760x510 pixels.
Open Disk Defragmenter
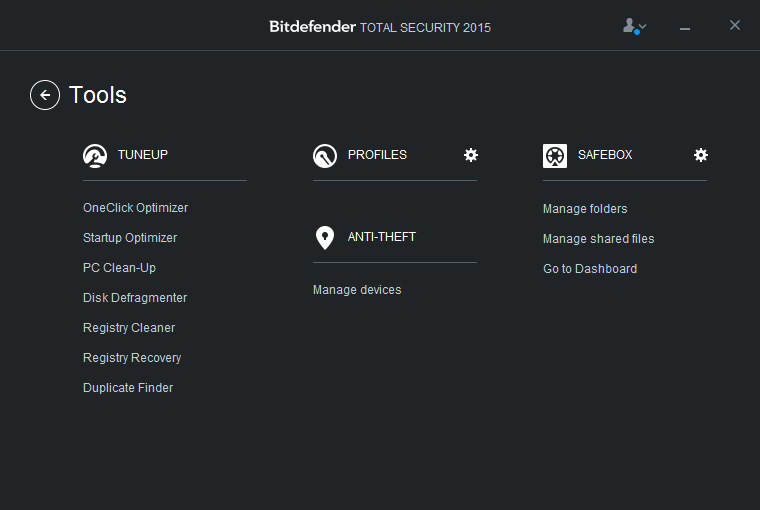(135, 298)
